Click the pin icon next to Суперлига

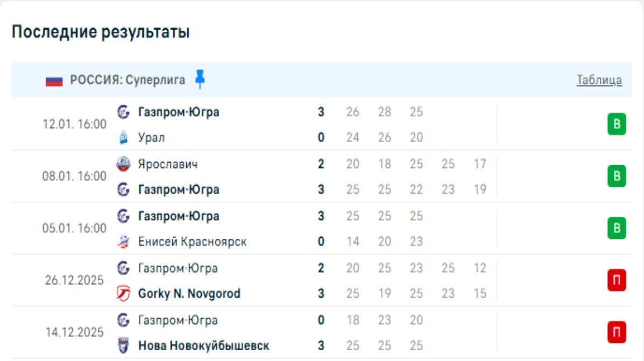[x=200, y=80]
